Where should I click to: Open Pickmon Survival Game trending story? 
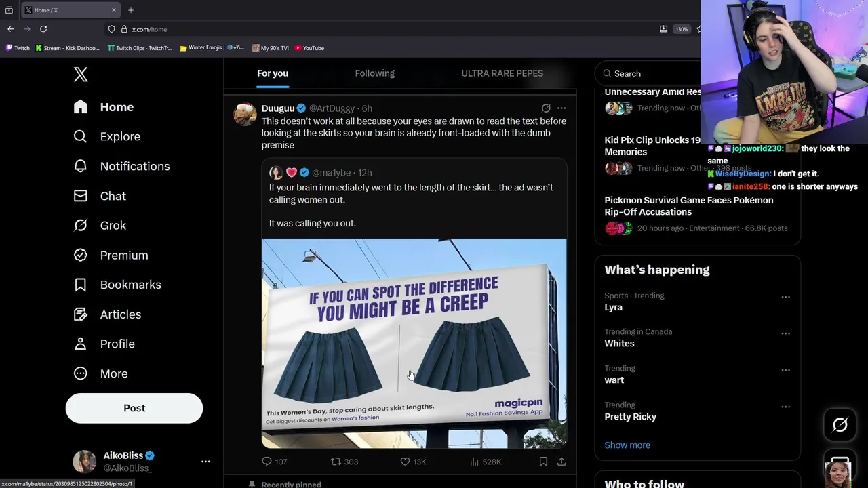(689, 206)
